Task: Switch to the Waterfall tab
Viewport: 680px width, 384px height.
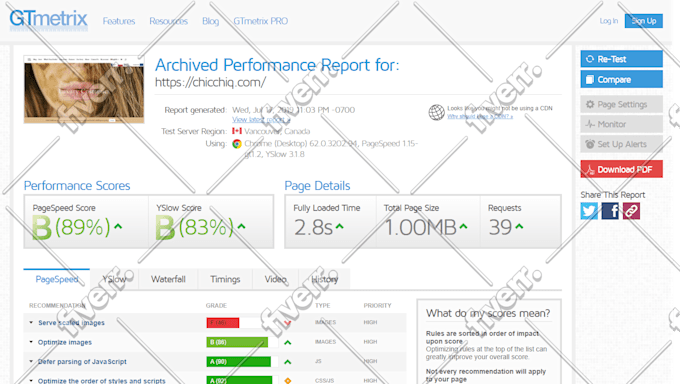Action: (x=168, y=279)
